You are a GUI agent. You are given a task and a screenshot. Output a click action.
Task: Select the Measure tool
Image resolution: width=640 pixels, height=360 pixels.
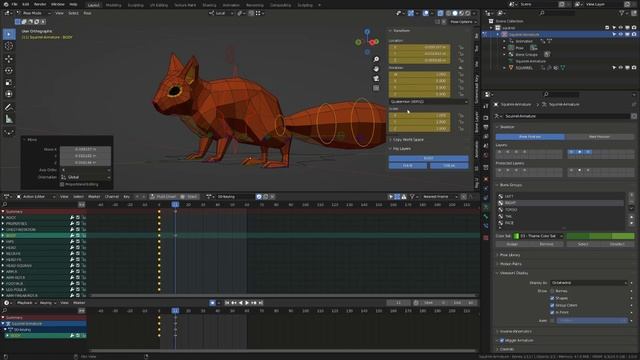click(9, 119)
